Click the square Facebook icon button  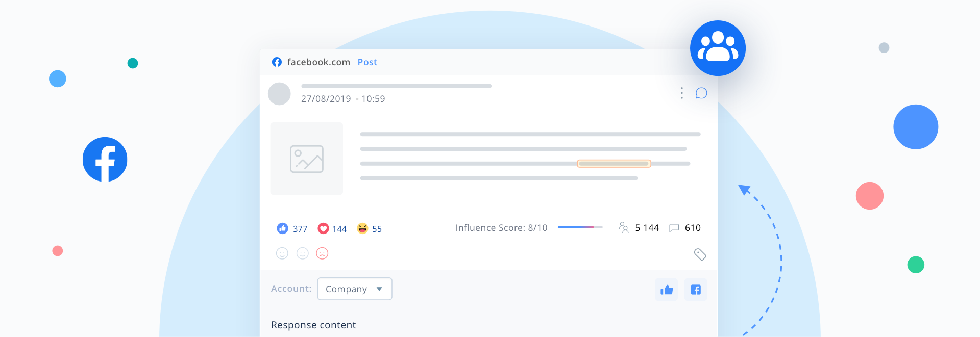tap(696, 290)
